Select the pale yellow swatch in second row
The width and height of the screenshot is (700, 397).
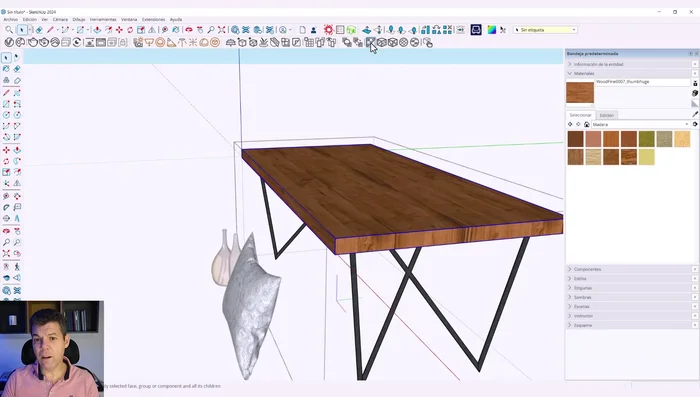646,157
